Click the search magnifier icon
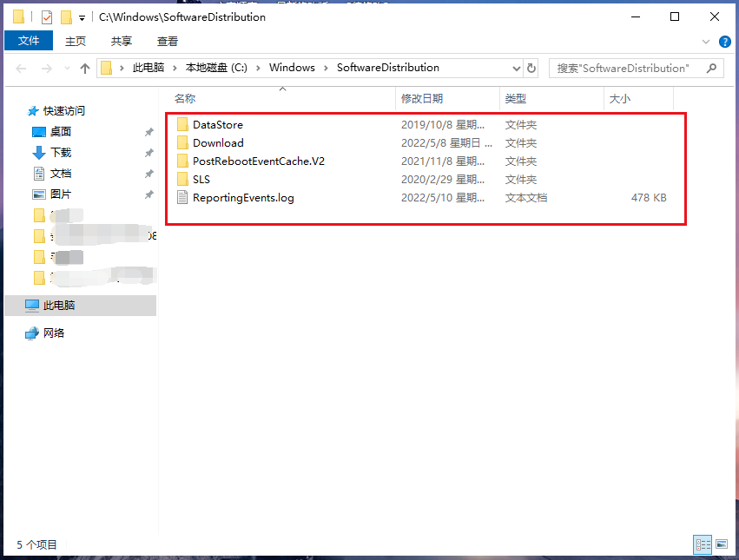Viewport: 739px width, 560px height. pos(711,68)
